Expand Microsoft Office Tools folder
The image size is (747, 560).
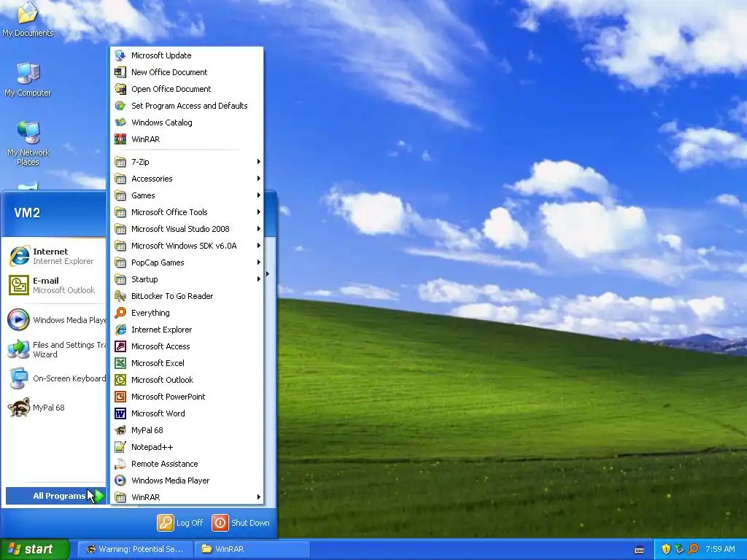[186, 212]
